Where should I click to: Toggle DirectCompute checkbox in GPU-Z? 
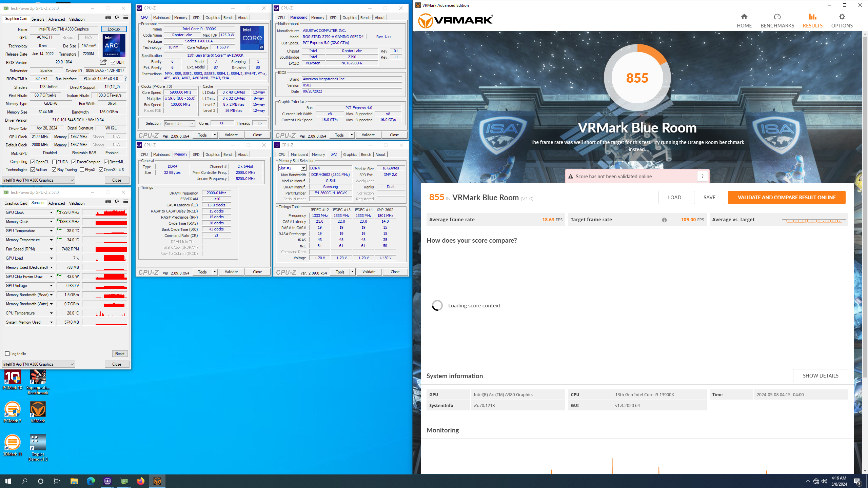(x=74, y=162)
